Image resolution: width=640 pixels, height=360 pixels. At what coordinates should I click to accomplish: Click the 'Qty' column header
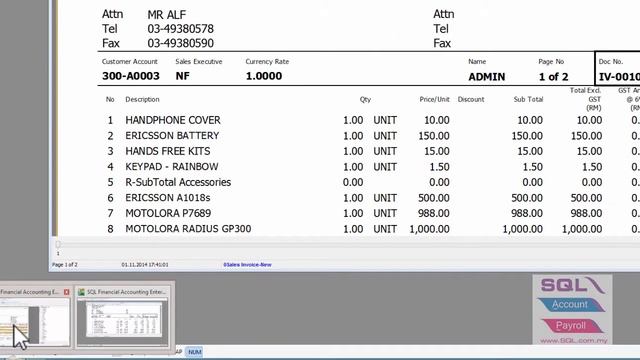[365, 99]
